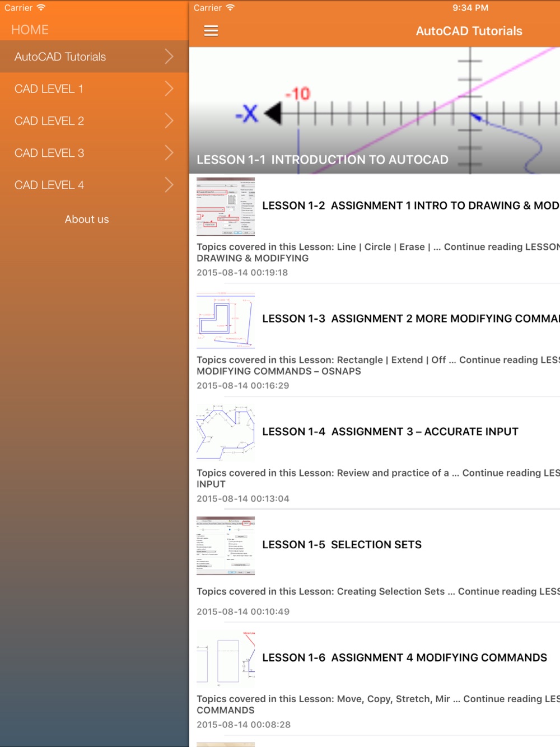Expand the CAD LEVEL 2 chevron
560x747 pixels.
pyautogui.click(x=169, y=120)
